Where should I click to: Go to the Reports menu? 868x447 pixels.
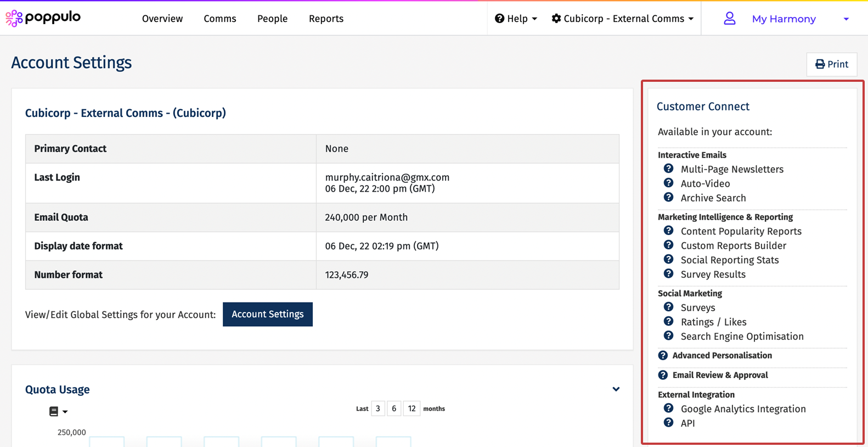tap(326, 19)
